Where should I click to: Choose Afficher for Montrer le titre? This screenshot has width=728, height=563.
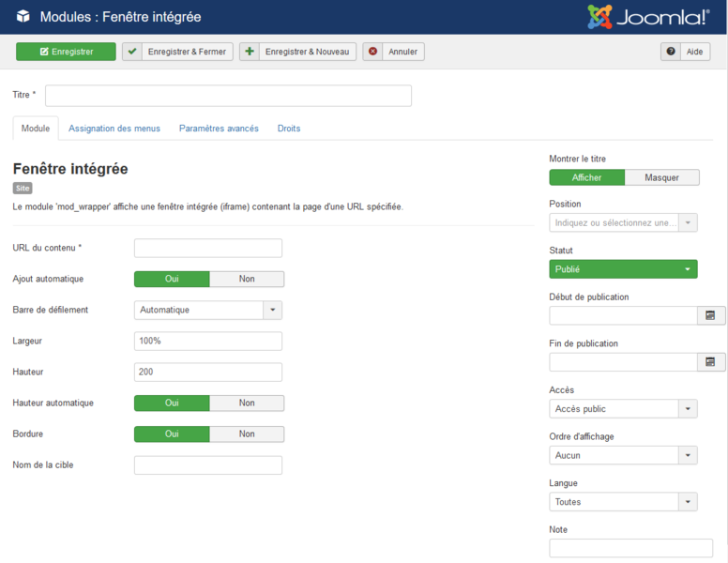coord(587,177)
